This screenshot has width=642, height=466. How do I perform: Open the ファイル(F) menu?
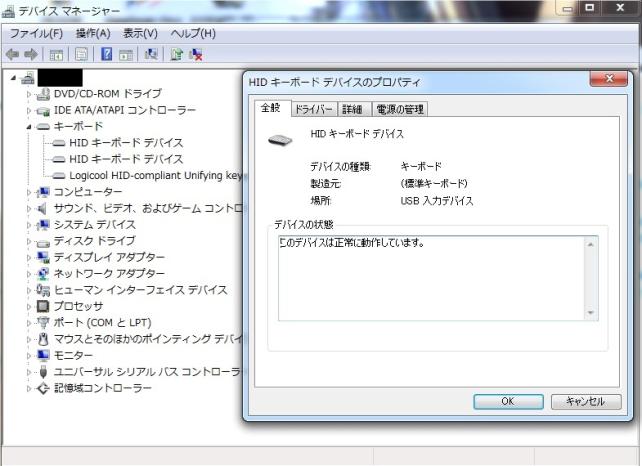tap(36, 34)
